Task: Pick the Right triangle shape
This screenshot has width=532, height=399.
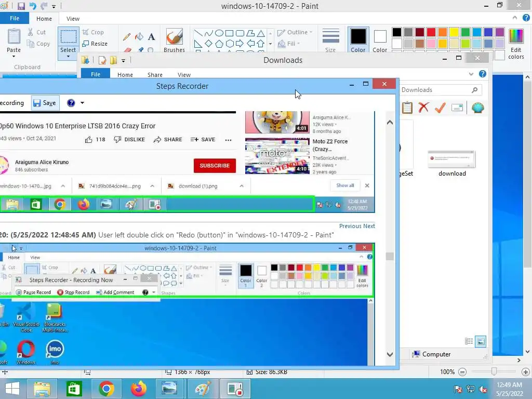Action: click(x=198, y=44)
